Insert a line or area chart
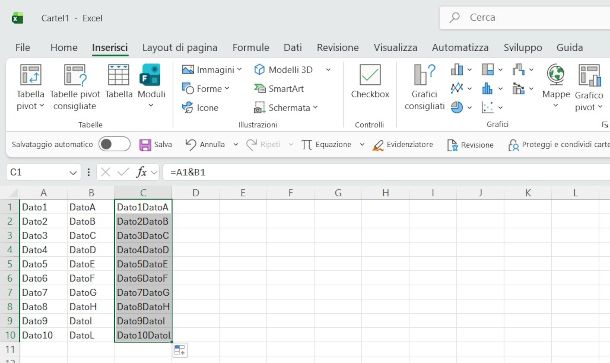Image resolution: width=610 pixels, height=363 pixels. click(x=457, y=88)
